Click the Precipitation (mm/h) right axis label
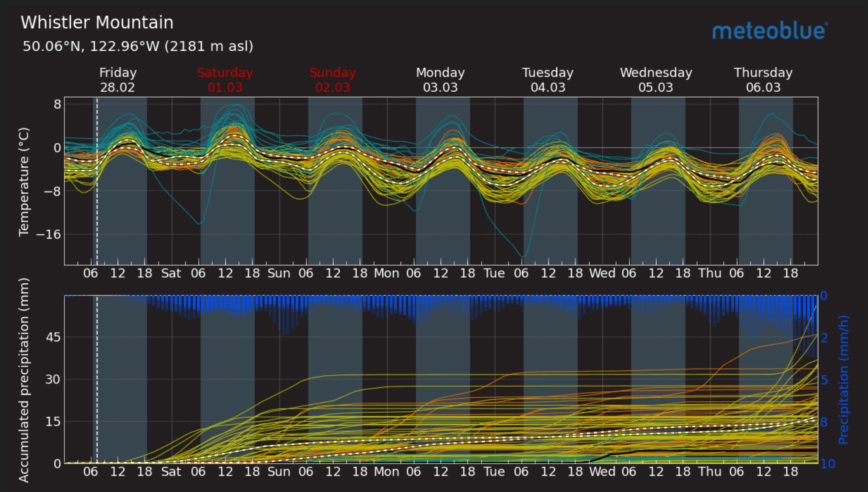868x492 pixels. (843, 380)
